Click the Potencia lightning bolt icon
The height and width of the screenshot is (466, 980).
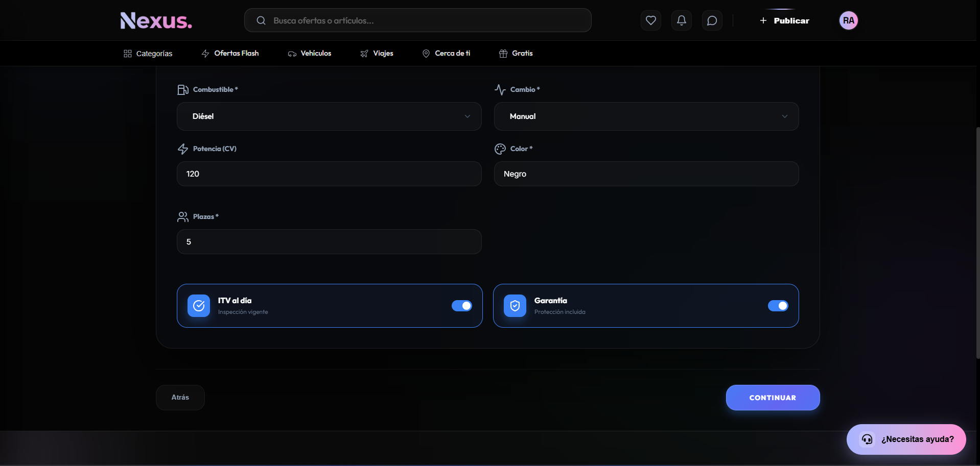[183, 149]
